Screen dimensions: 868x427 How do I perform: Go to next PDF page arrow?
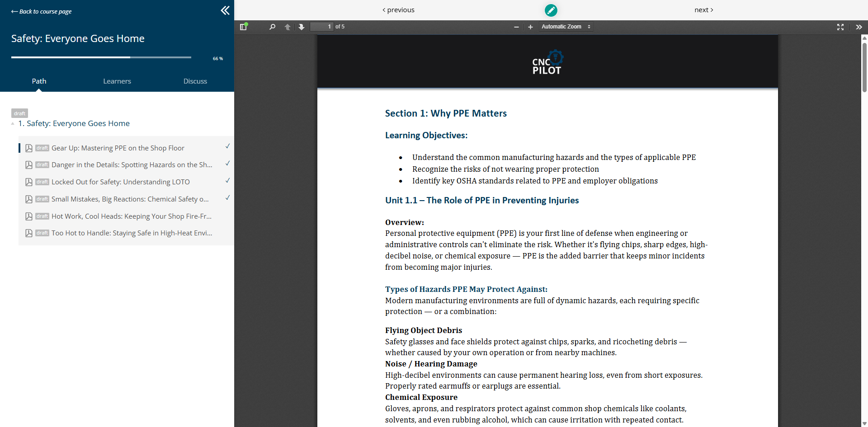point(302,27)
